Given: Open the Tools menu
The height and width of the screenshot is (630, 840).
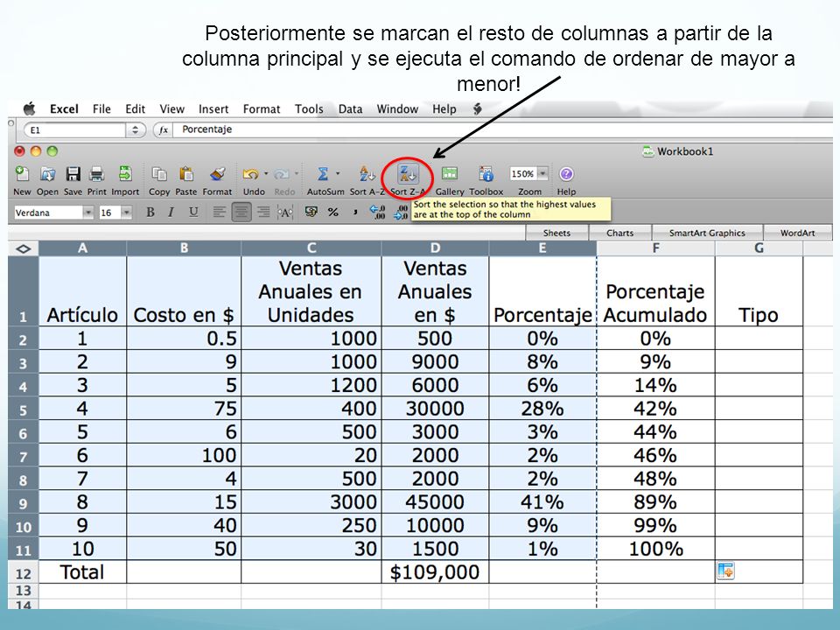Looking at the screenshot, I should coord(309,108).
